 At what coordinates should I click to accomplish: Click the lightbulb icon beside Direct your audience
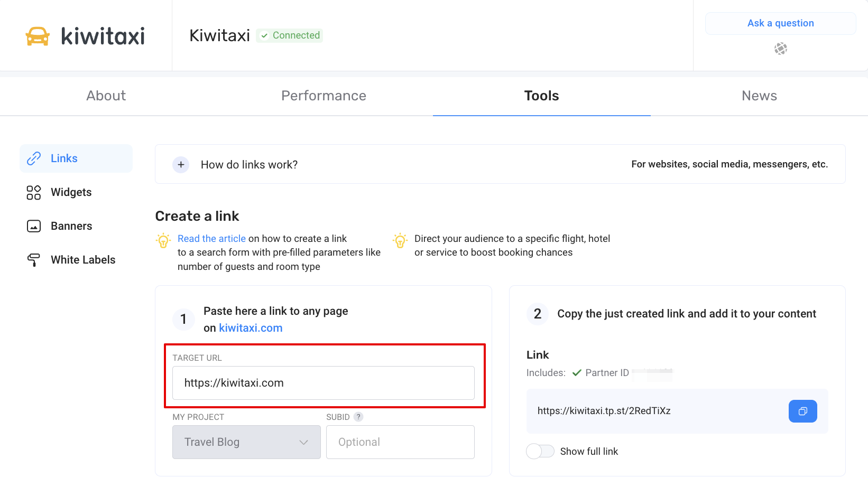pos(400,241)
